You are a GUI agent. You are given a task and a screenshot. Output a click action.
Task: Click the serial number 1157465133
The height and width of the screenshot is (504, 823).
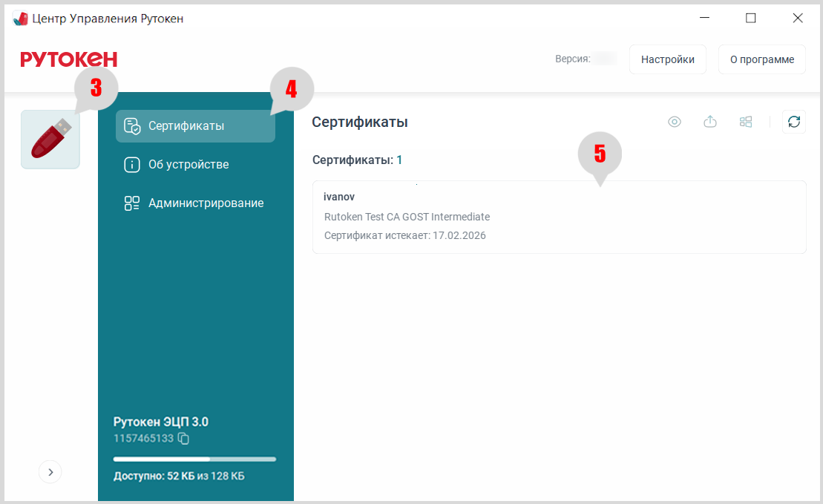(x=143, y=439)
